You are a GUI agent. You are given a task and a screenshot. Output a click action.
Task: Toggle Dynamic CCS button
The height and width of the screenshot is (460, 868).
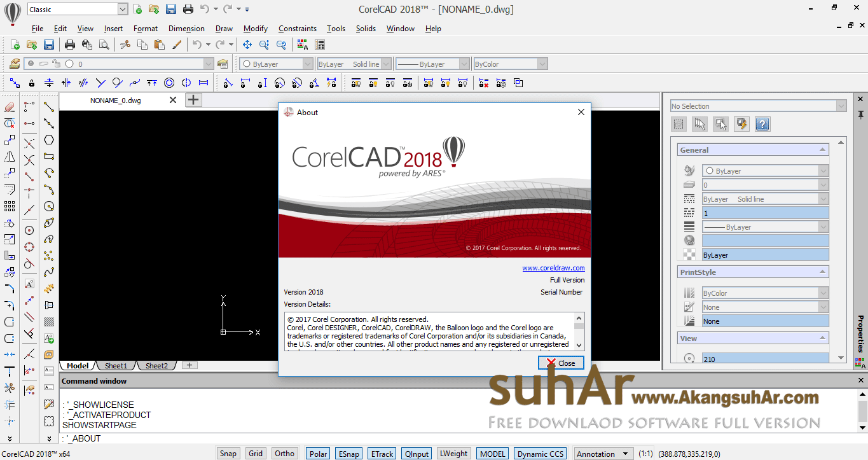point(540,454)
